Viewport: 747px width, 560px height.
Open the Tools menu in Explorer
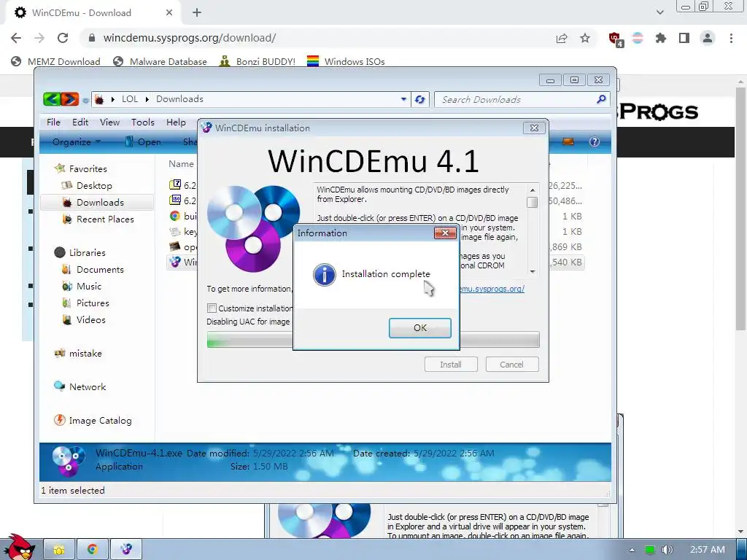[x=143, y=122]
